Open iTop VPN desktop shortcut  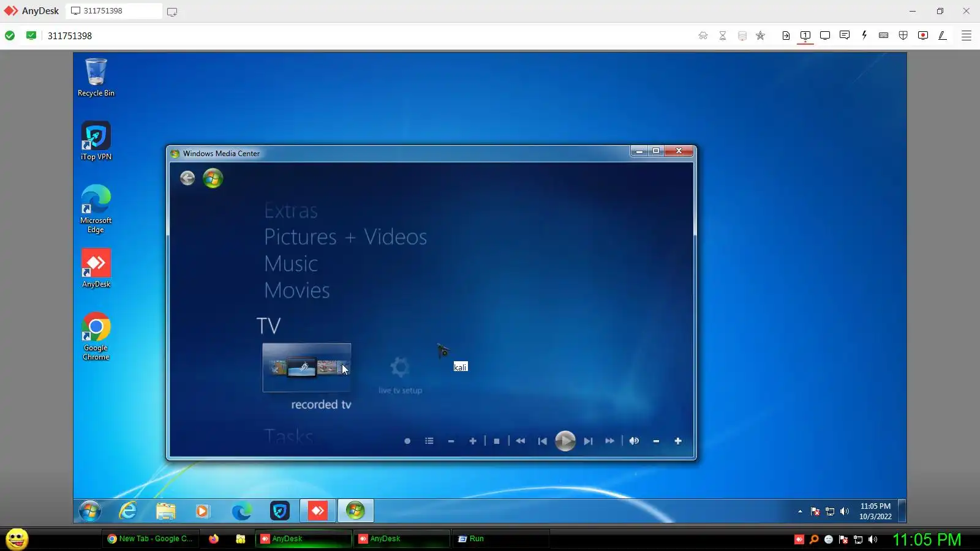coord(96,141)
